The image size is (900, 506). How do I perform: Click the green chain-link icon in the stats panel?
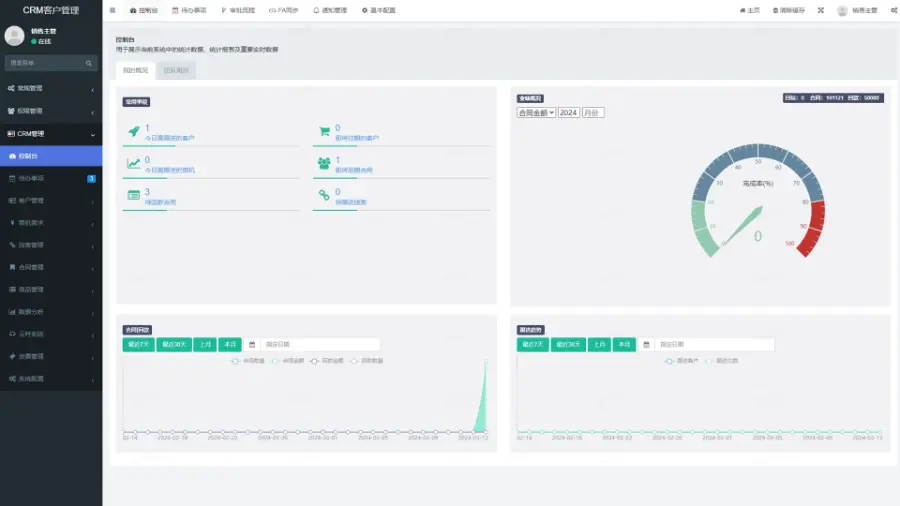click(324, 195)
